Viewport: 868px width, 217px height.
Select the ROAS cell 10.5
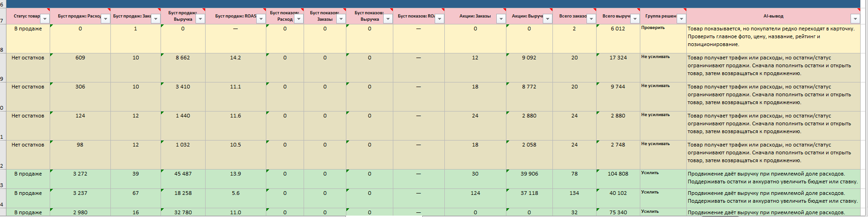coord(236,155)
